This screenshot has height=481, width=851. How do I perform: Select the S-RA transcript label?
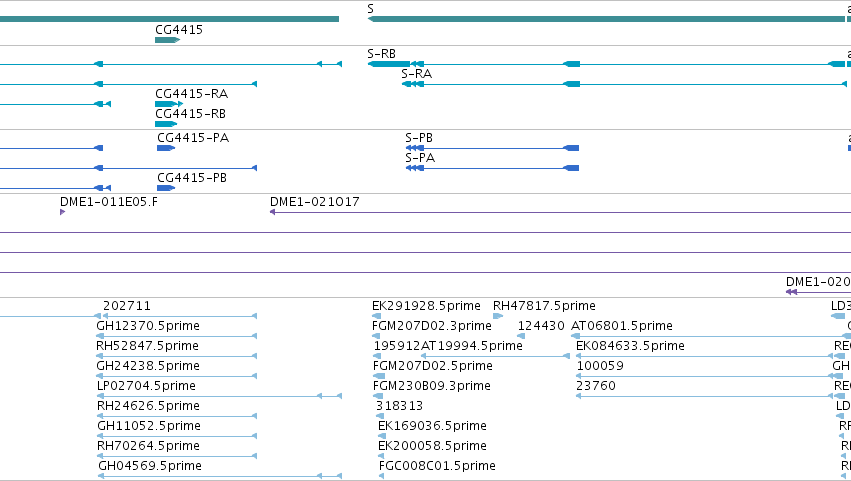pyautogui.click(x=416, y=74)
